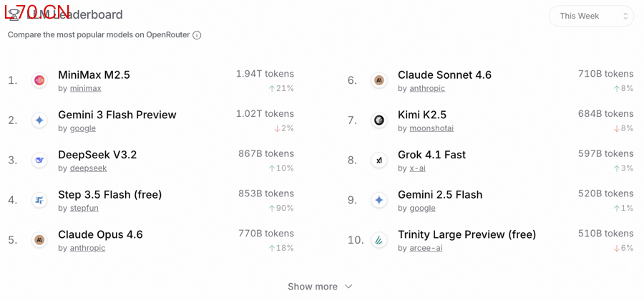
Task: Click the DeepSeek V3.2 whale icon
Action: 39,161
